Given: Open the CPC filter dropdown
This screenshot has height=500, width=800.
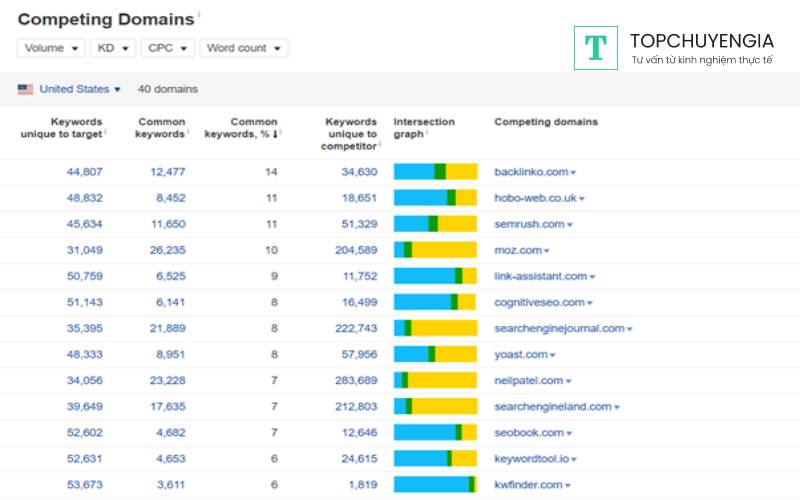Looking at the screenshot, I should point(166,48).
